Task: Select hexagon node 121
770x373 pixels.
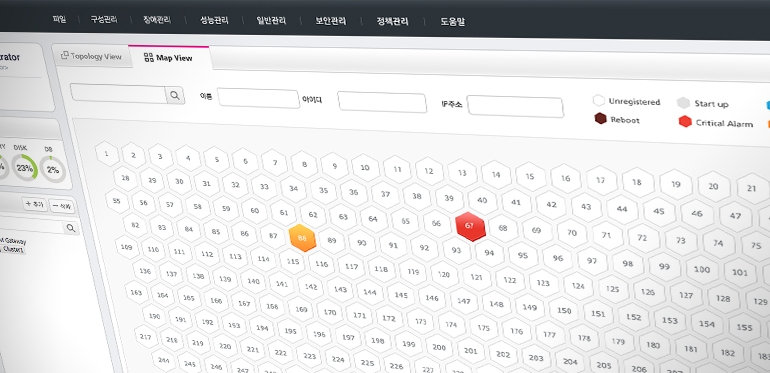Action: (x=476, y=277)
